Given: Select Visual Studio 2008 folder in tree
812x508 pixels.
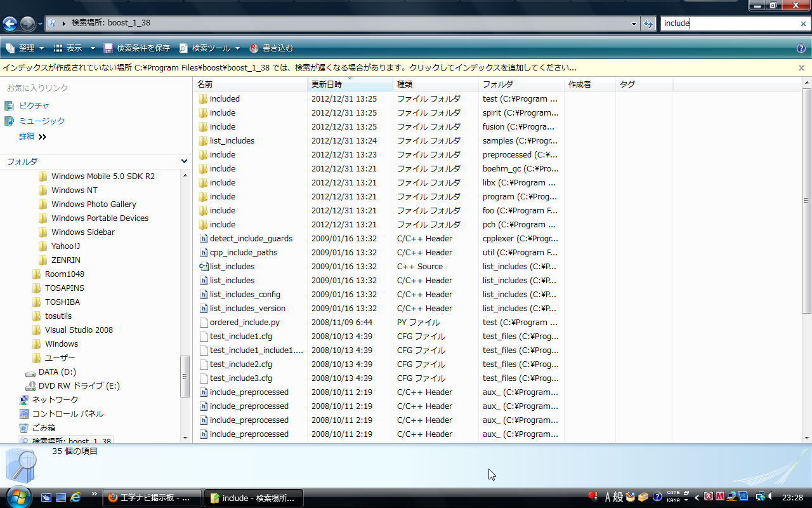Looking at the screenshot, I should 79,330.
